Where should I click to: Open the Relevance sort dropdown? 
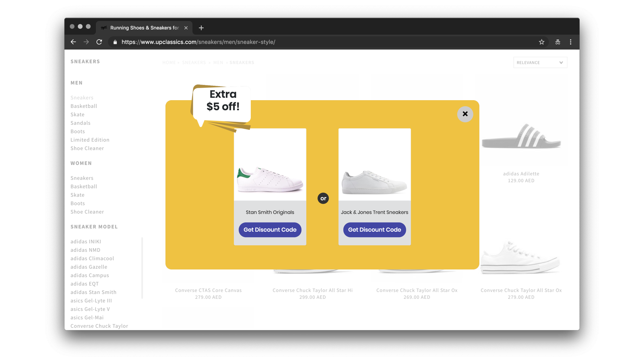(x=540, y=62)
